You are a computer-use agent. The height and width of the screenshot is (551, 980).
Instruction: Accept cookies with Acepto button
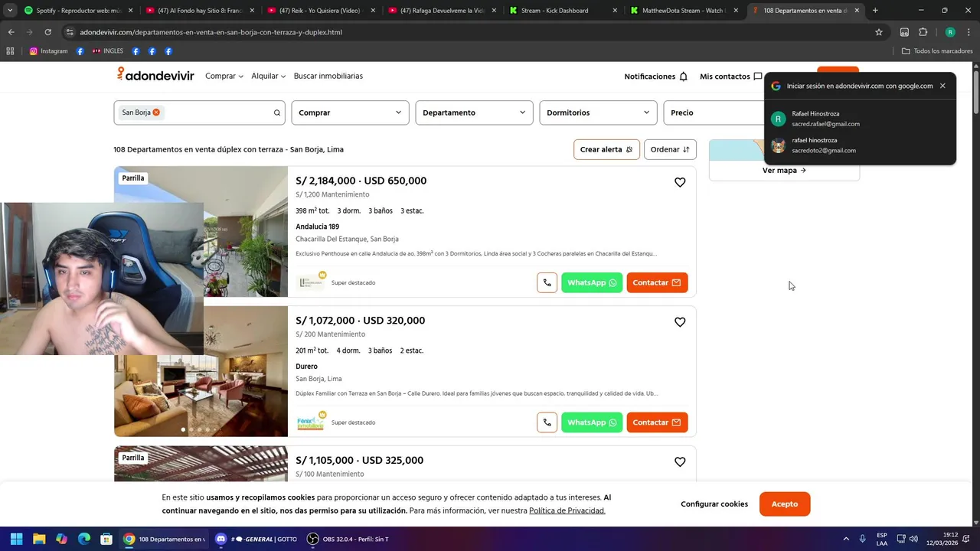tap(785, 504)
